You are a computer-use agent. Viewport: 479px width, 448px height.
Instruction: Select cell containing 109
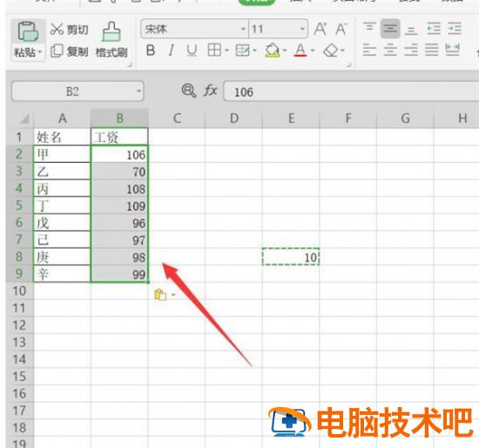tap(119, 206)
